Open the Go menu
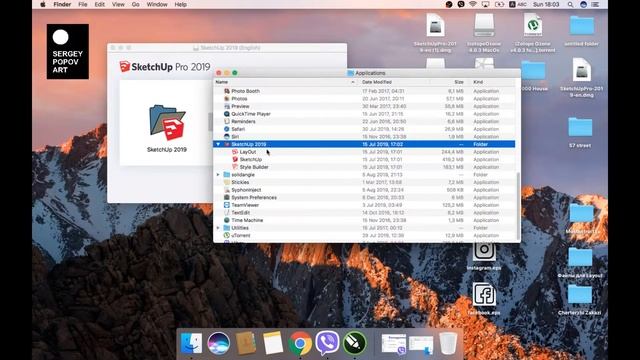 pyautogui.click(x=136, y=4)
